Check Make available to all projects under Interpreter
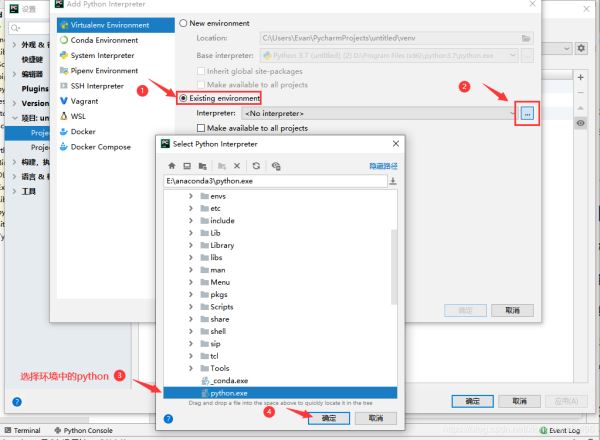This screenshot has width=600, height=440. (x=201, y=128)
